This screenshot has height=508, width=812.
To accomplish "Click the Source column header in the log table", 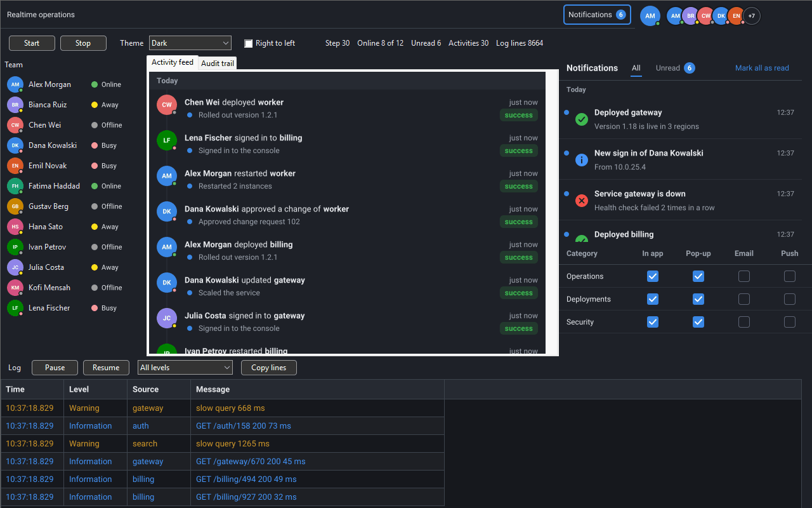I will tap(159, 389).
